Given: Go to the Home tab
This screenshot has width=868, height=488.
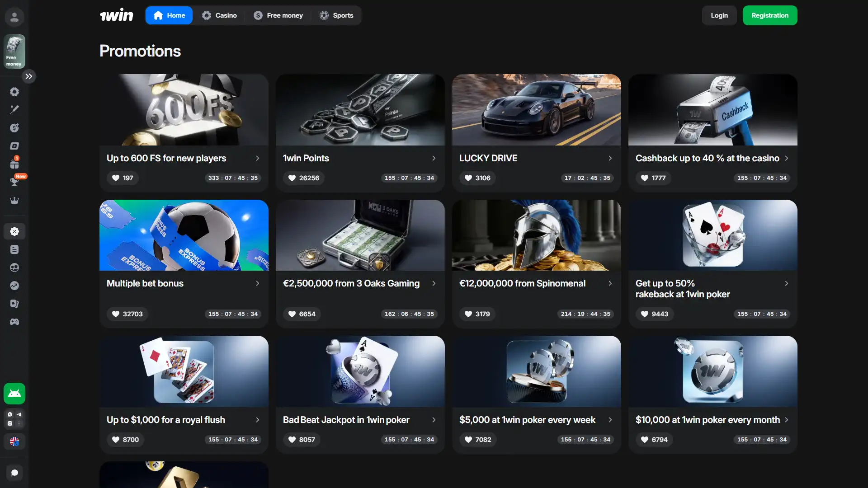Looking at the screenshot, I should [169, 15].
